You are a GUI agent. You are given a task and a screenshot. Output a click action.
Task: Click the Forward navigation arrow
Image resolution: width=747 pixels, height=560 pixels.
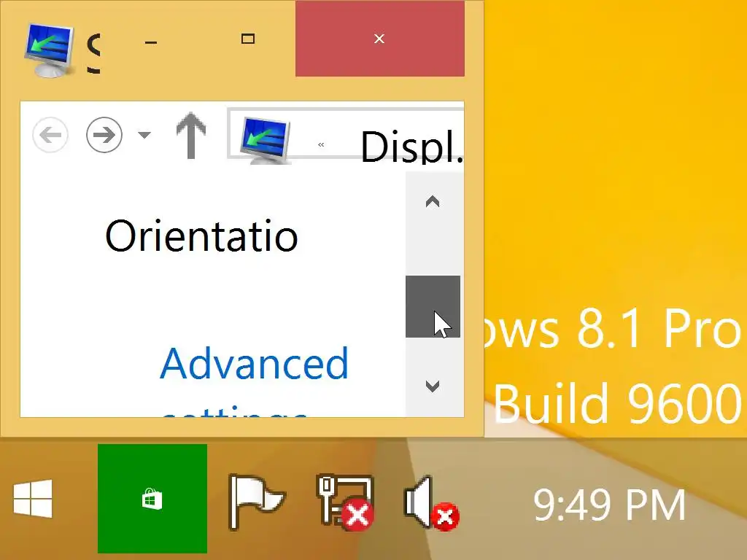tap(104, 135)
